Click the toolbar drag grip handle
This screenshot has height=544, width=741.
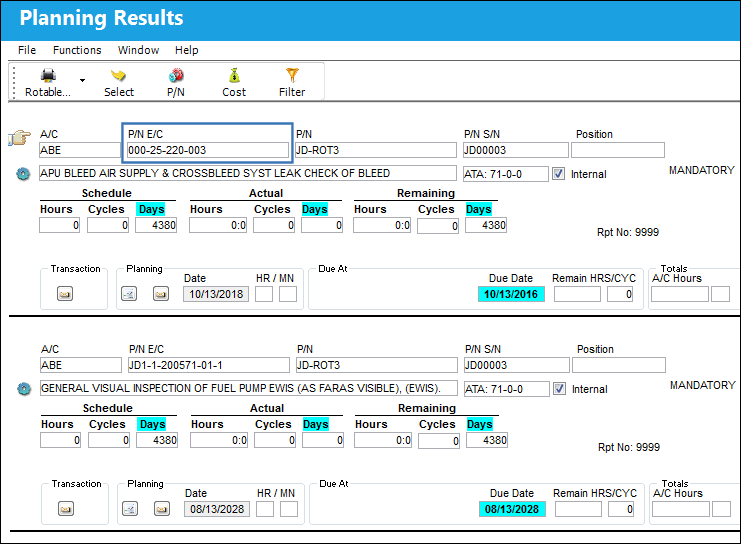[x=14, y=82]
